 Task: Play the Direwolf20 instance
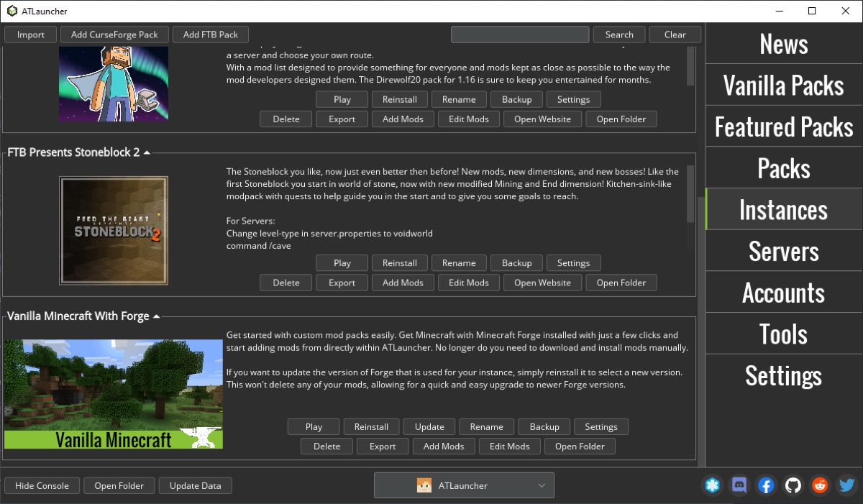[x=342, y=99]
